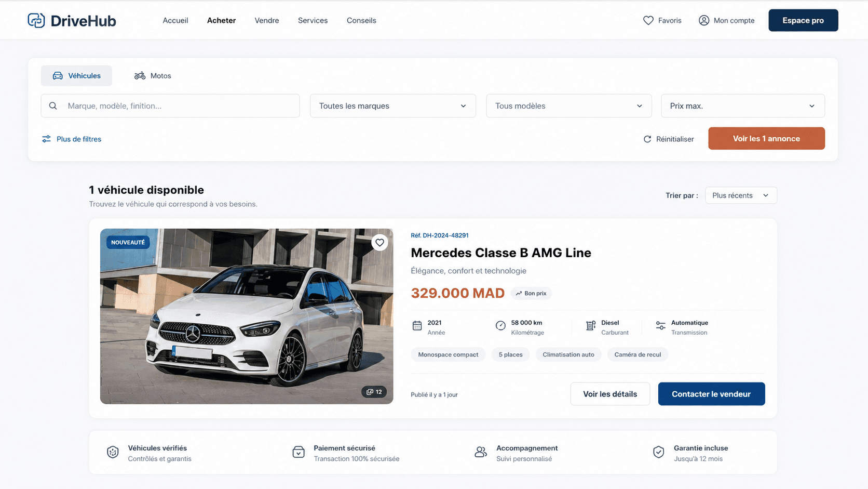Click the Garantie incluse shield icon

click(x=658, y=452)
